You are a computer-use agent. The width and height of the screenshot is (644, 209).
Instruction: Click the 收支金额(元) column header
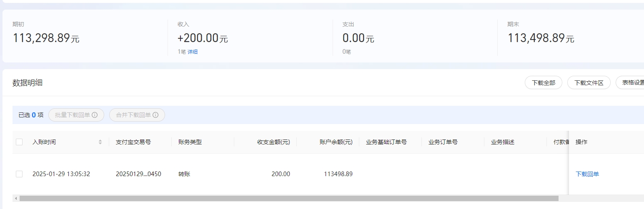point(273,142)
